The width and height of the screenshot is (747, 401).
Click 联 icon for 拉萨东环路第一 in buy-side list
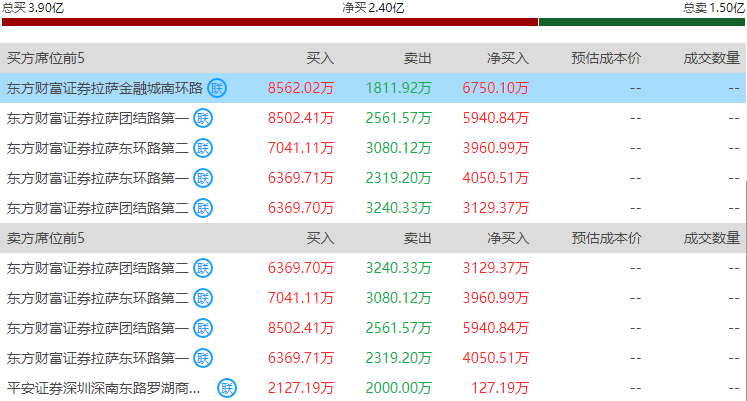(x=203, y=178)
